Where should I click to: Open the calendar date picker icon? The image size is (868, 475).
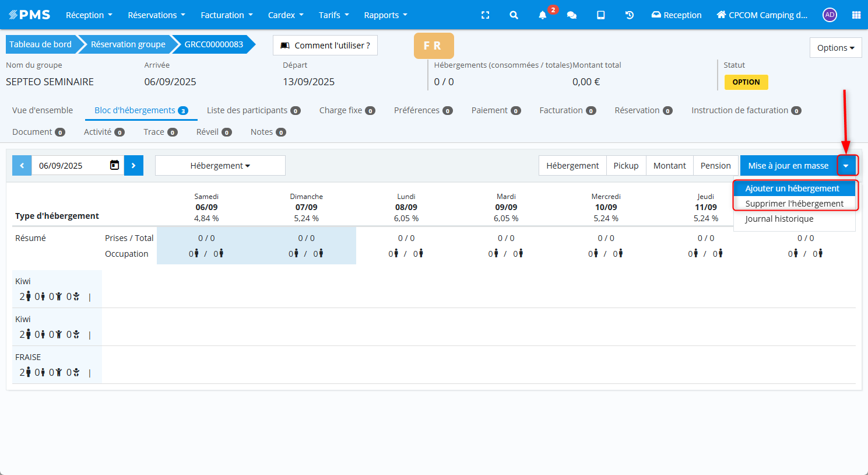pos(115,166)
